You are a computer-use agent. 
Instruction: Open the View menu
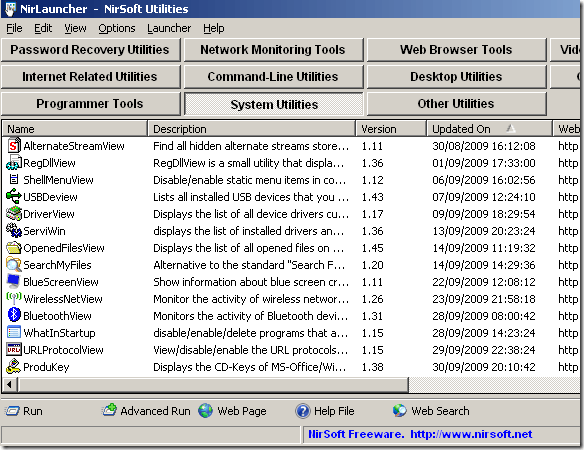(75, 28)
